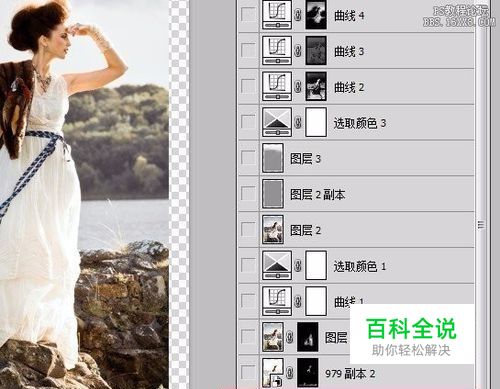The image size is (500, 389).
Task: Click the mask link icon of 曲线 4
Action: [298, 15]
